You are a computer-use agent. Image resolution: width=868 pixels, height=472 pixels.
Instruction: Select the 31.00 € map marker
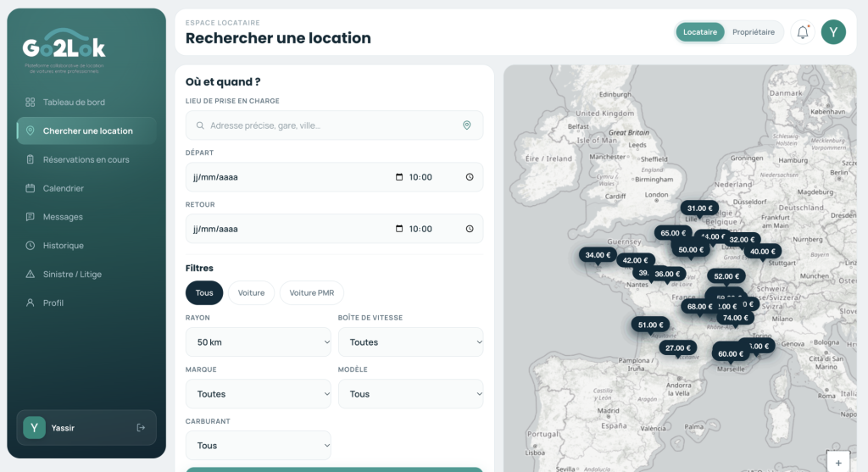point(699,208)
